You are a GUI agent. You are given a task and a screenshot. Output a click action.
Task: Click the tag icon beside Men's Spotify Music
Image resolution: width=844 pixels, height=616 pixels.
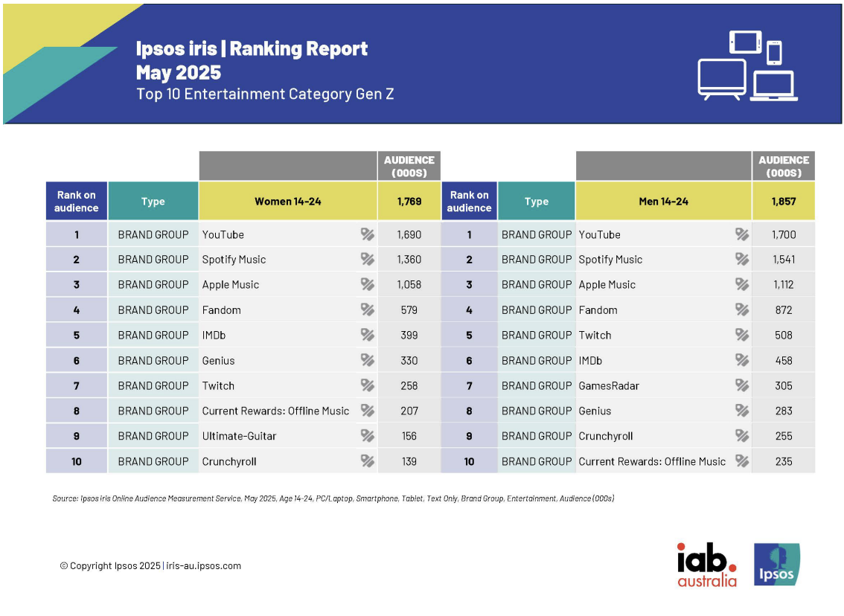742,259
